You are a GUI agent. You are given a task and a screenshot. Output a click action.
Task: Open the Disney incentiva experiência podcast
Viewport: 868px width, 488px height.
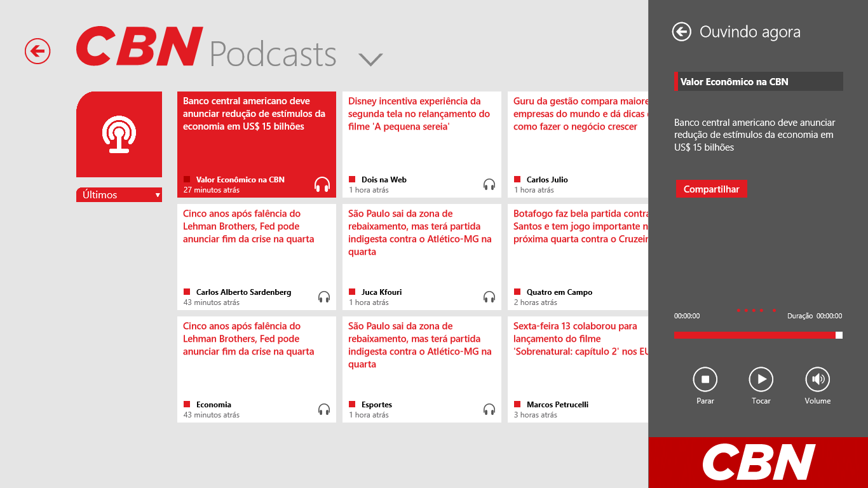pos(421,133)
